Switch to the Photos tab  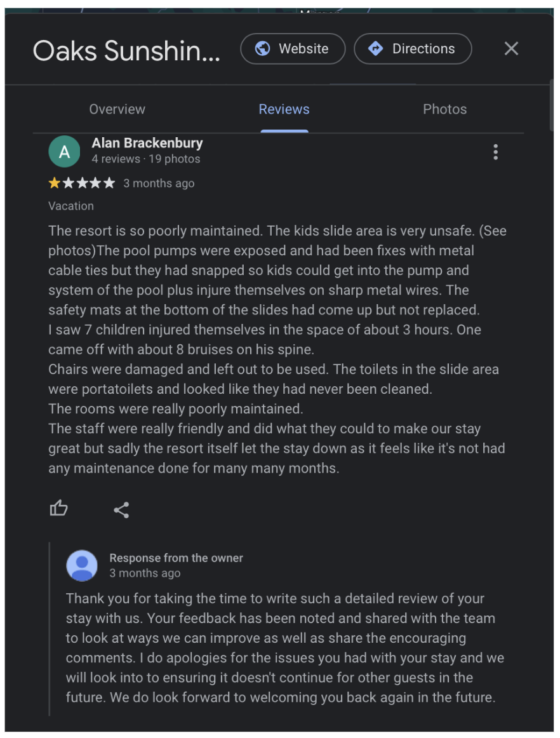click(x=444, y=109)
